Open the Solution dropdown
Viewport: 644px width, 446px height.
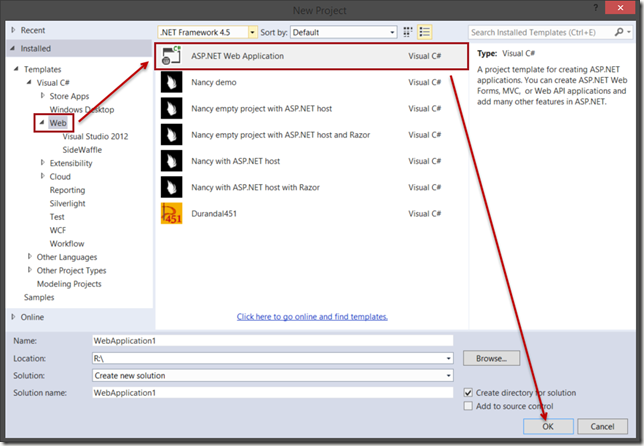click(448, 375)
